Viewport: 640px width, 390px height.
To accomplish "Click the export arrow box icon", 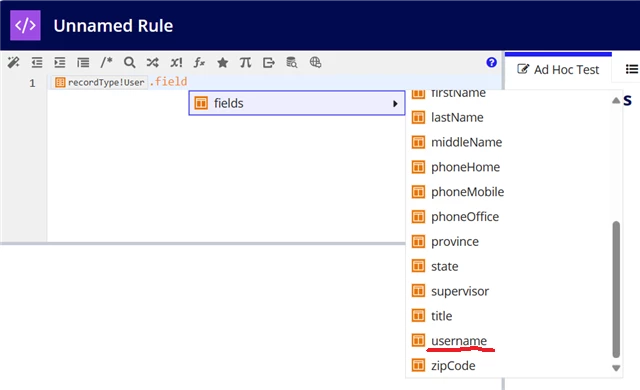I will (269, 62).
